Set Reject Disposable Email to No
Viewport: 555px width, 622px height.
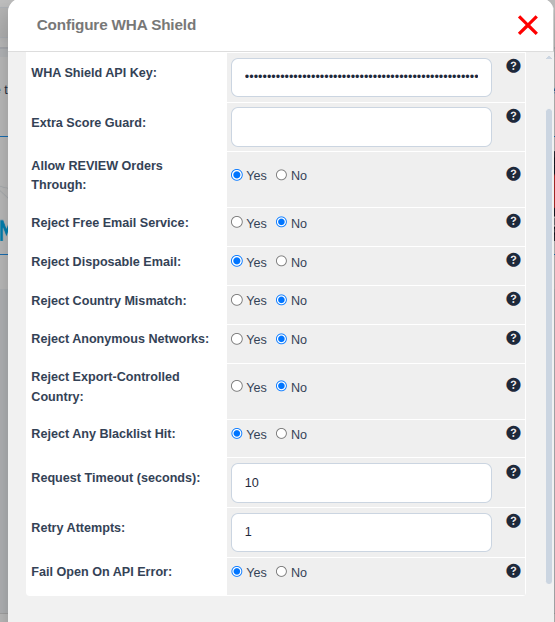[281, 261]
